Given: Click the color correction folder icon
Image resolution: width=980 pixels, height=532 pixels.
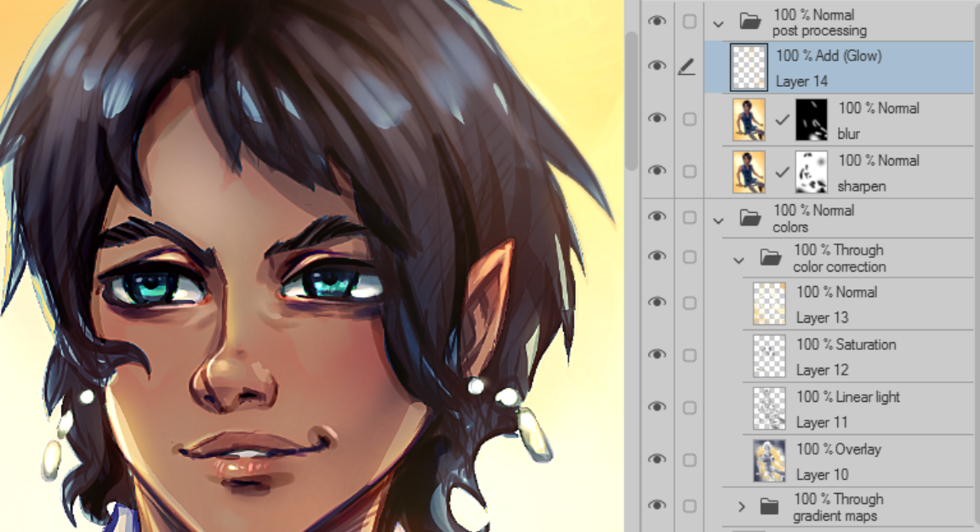Looking at the screenshot, I should pos(771,257).
